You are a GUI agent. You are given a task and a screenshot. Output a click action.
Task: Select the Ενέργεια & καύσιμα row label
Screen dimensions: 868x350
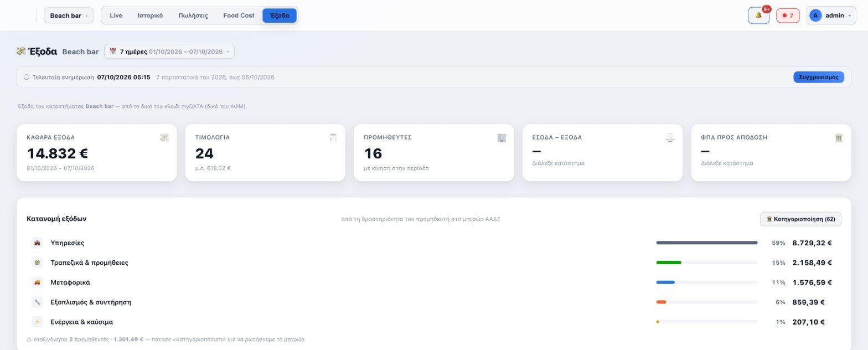click(82, 322)
